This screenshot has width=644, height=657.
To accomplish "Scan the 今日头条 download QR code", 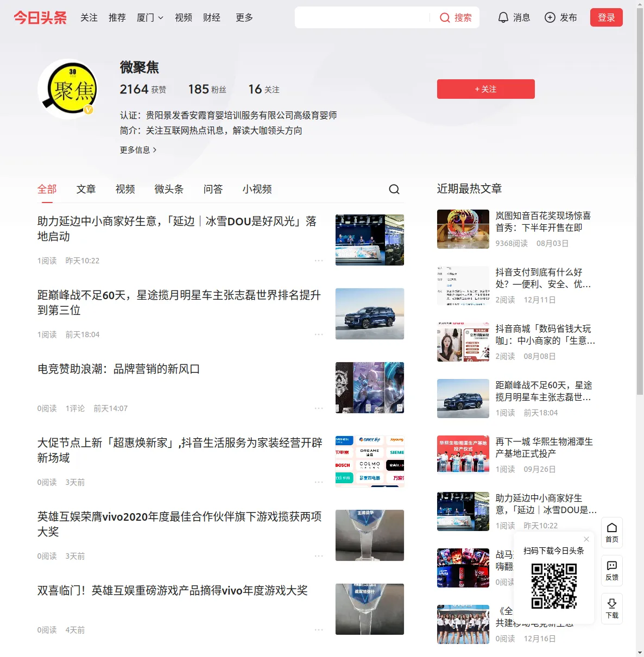I will (x=554, y=586).
